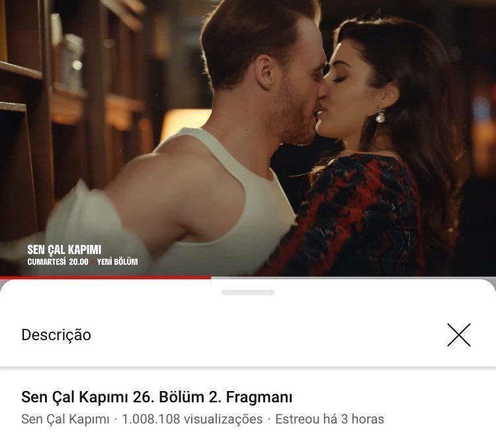496x448 pixels.
Task: Click the 1.008.108 visualizações view count
Action: [x=192, y=419]
